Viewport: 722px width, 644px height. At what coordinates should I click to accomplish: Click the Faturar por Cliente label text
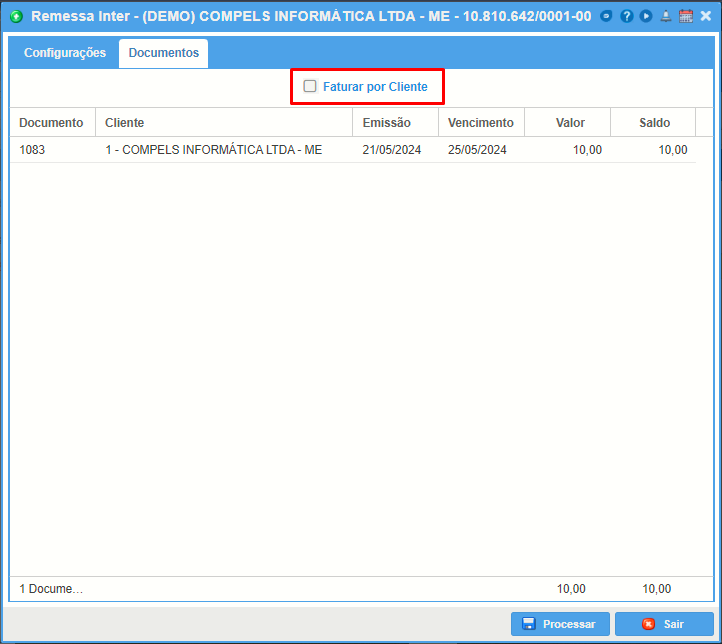pyautogui.click(x=375, y=87)
